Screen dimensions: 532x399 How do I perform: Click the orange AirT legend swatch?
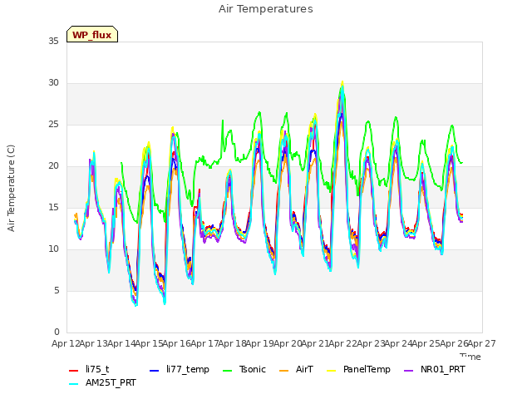(x=283, y=371)
